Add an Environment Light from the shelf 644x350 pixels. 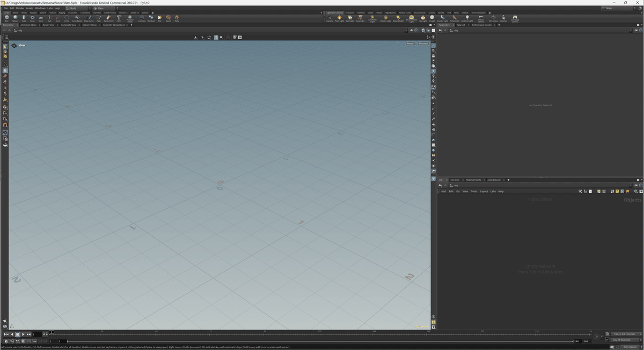coord(411,18)
